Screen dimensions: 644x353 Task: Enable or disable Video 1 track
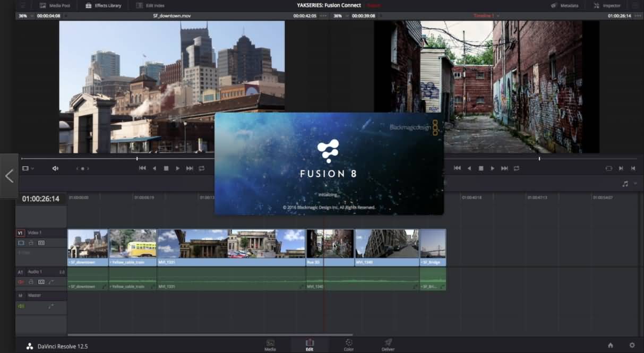click(x=21, y=243)
